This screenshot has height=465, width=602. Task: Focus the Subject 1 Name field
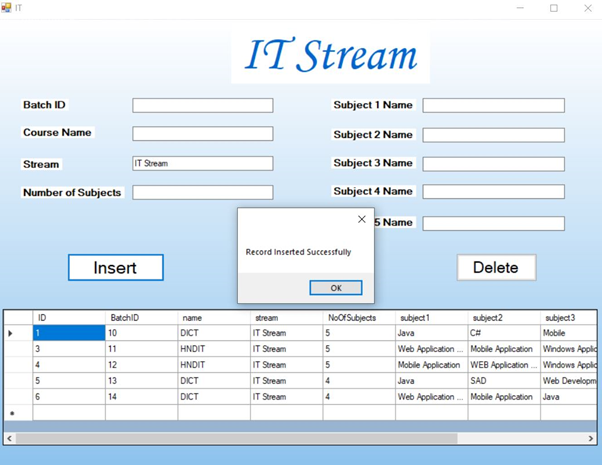coord(493,105)
